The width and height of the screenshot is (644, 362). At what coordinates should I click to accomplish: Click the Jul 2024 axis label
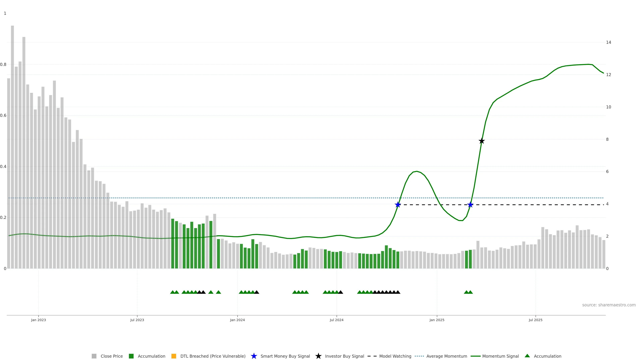tap(336, 320)
